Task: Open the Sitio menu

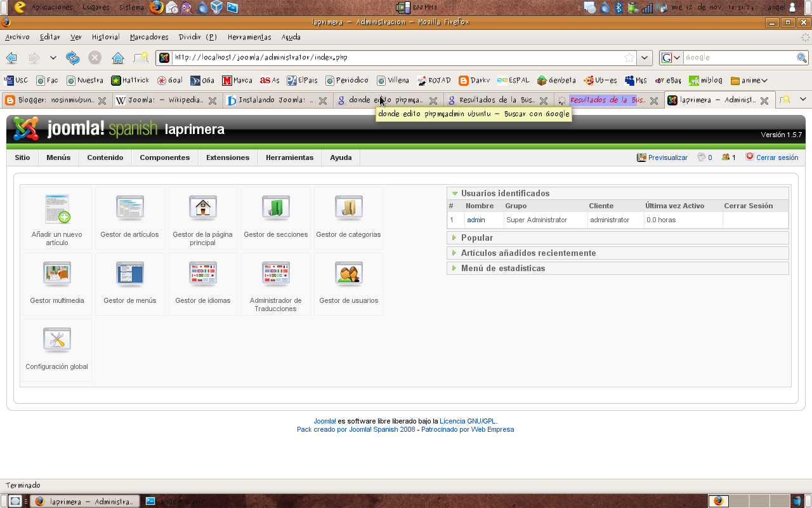Action: (22, 157)
